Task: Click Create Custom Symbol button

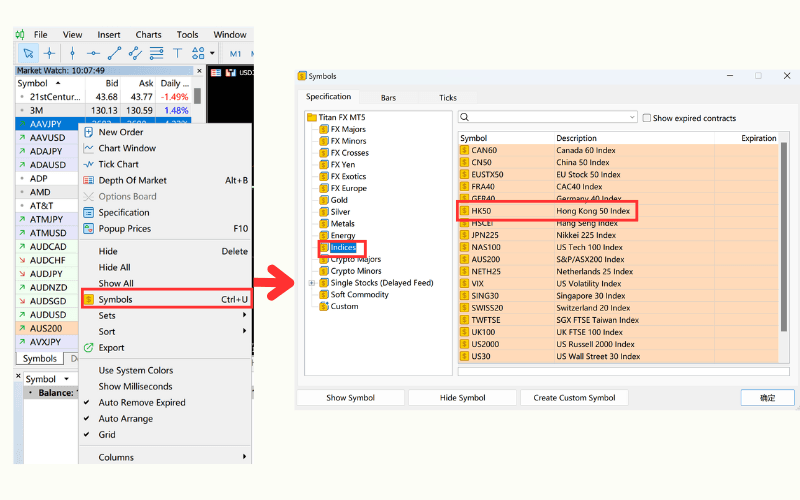Action: click(574, 398)
